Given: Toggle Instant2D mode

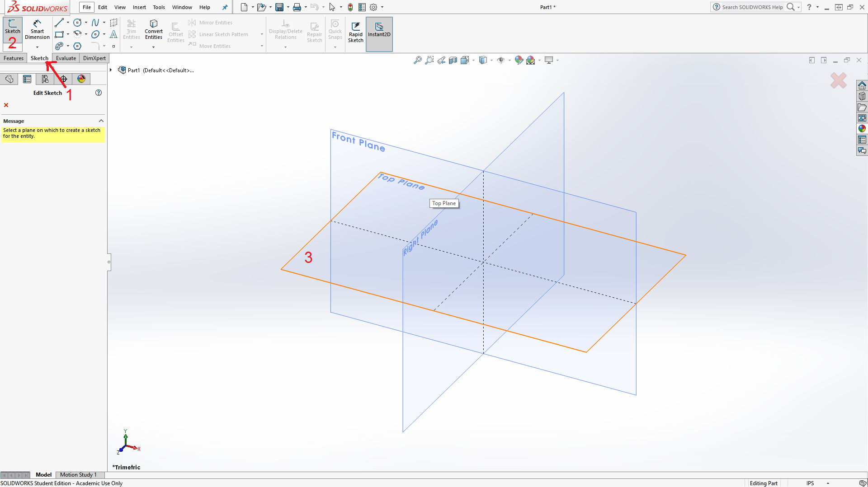Looking at the screenshot, I should [379, 34].
